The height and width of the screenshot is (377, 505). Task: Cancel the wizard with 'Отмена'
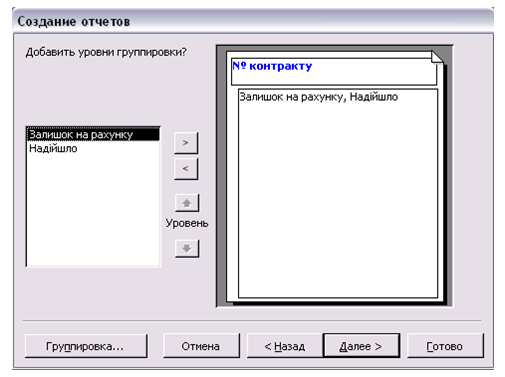(x=201, y=346)
